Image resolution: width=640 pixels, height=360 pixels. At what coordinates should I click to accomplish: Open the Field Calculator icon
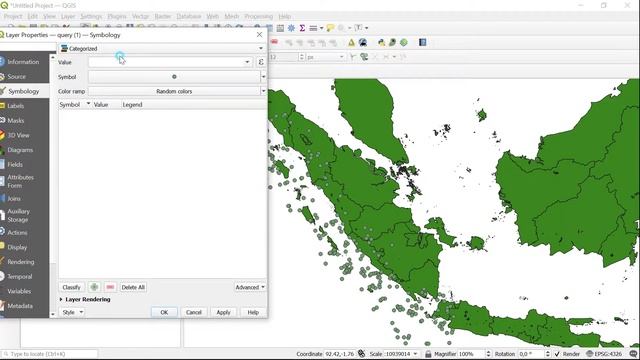[x=280, y=28]
